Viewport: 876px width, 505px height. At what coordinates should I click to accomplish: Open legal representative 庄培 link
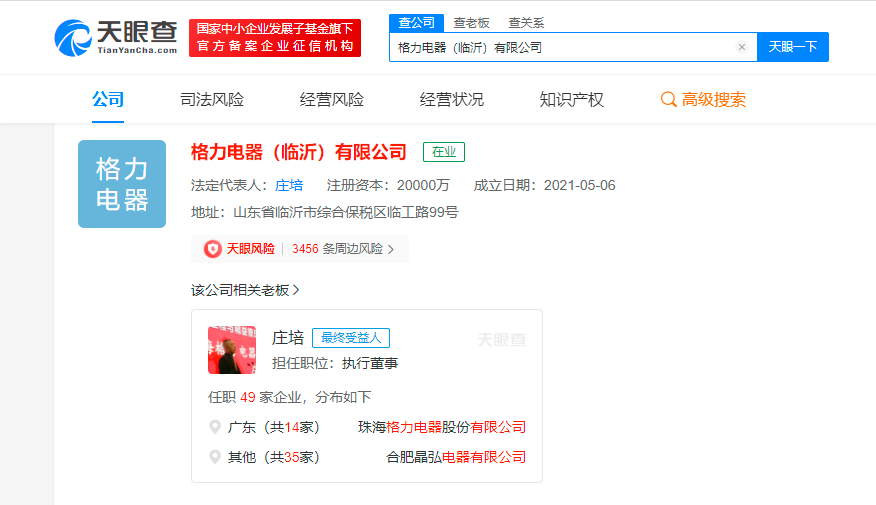[x=289, y=185]
